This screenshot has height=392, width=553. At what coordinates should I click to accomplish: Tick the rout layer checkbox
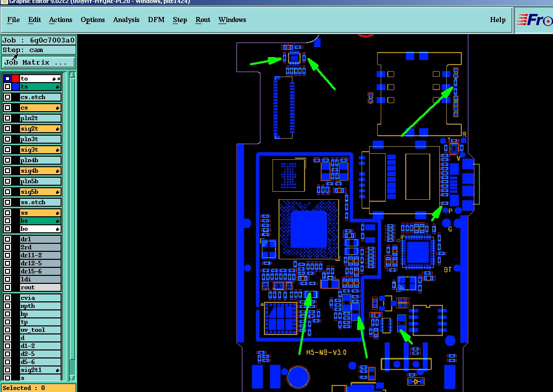(8, 287)
